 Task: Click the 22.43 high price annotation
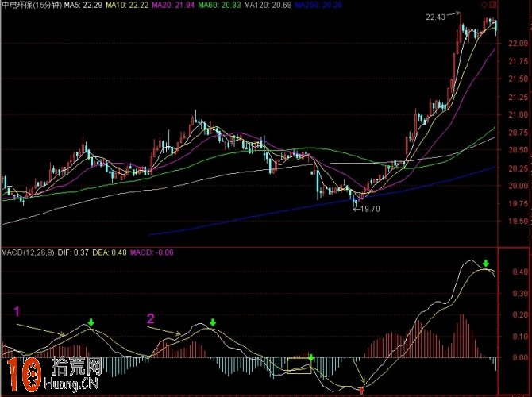435,17
